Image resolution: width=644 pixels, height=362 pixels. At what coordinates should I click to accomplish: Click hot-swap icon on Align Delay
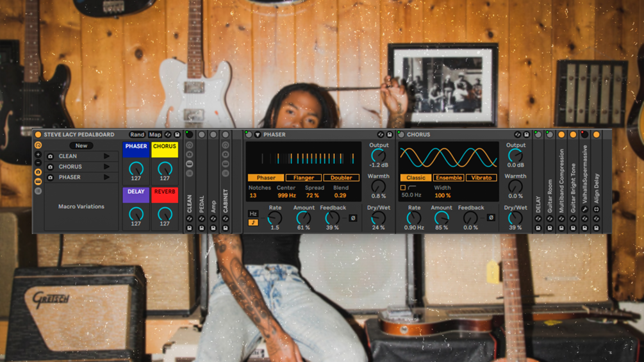pos(597,218)
